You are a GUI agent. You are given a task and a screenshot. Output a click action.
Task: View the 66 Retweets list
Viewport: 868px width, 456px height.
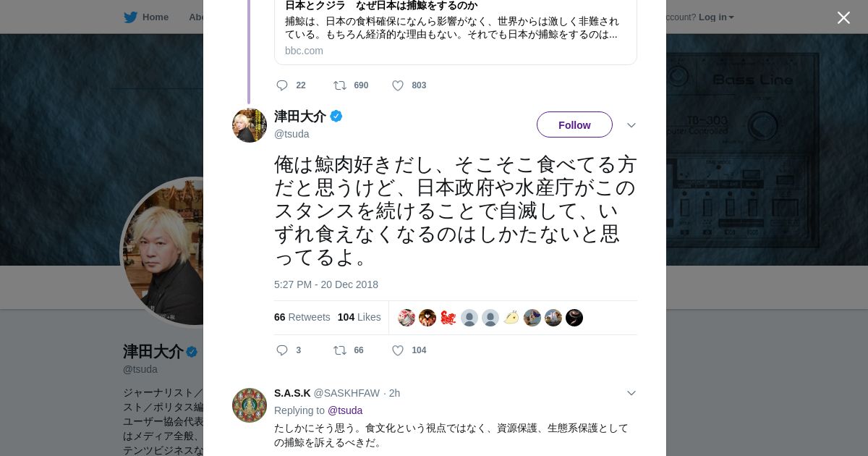click(302, 317)
